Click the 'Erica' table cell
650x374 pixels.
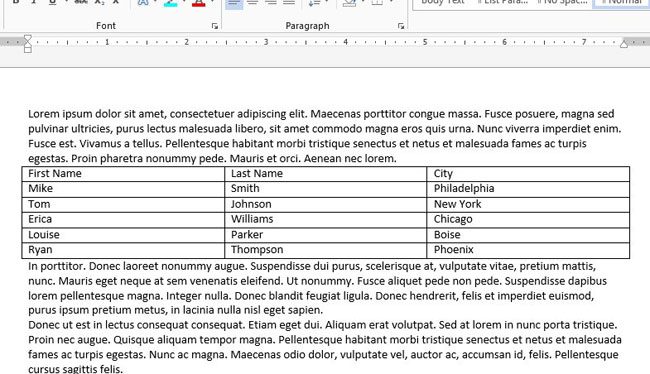click(123, 220)
